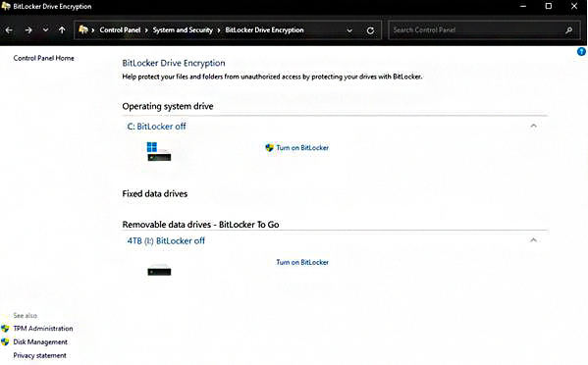Click the Control Panel address bar icon
The width and height of the screenshot is (588, 365).
click(83, 29)
